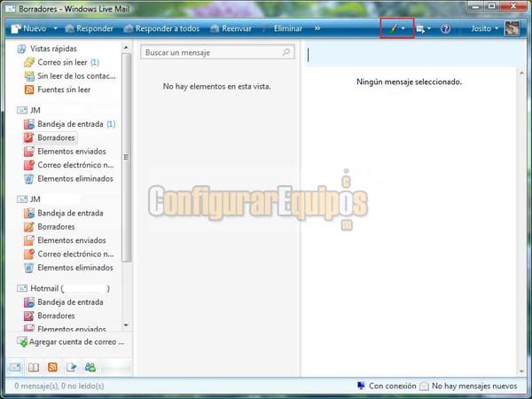Click the Con conexión status icon
Image resolution: width=532 pixels, height=399 pixels.
[x=361, y=386]
